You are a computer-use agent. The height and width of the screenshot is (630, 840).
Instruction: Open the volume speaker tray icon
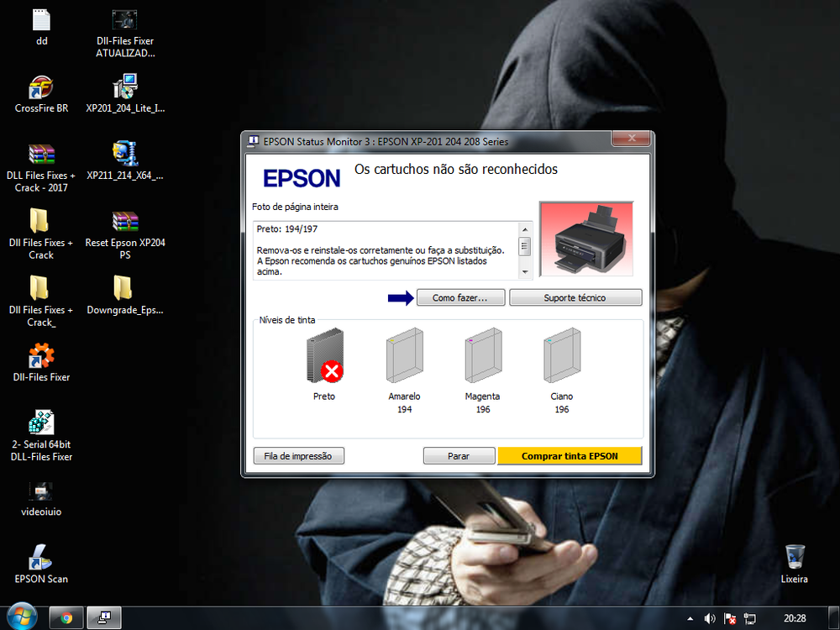[710, 619]
